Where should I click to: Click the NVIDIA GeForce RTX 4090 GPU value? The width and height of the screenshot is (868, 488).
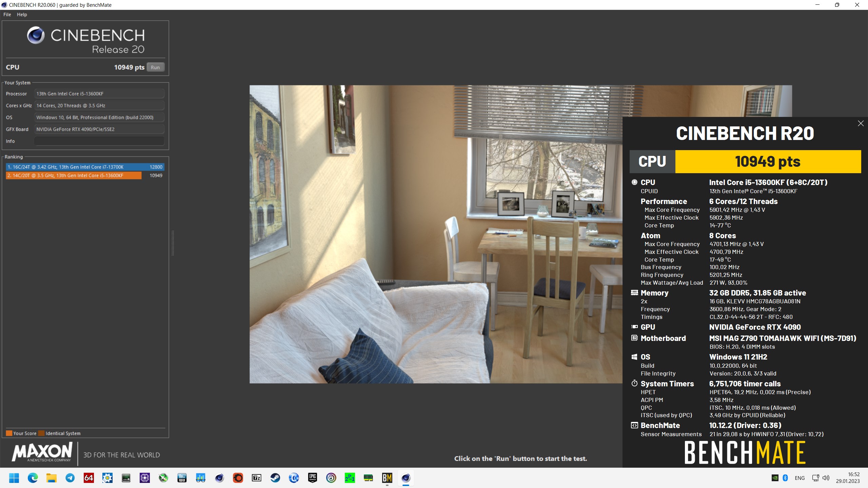point(755,327)
